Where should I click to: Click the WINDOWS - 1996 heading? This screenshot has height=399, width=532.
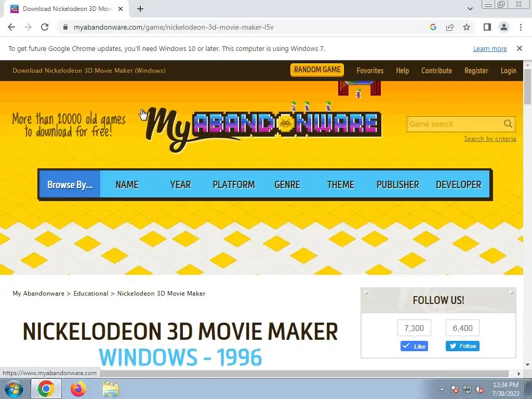click(x=180, y=357)
